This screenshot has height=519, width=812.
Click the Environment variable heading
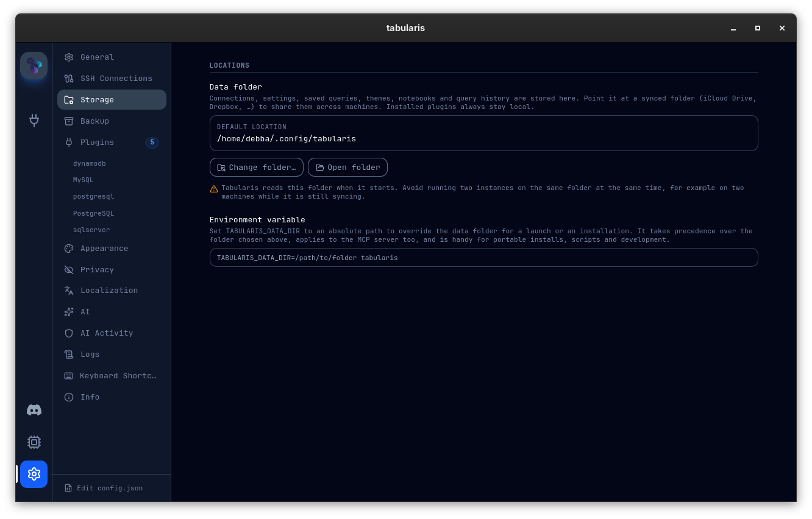click(x=257, y=220)
